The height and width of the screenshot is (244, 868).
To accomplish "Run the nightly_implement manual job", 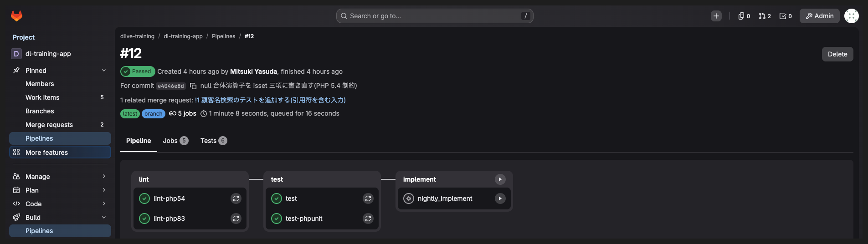I will pyautogui.click(x=500, y=198).
